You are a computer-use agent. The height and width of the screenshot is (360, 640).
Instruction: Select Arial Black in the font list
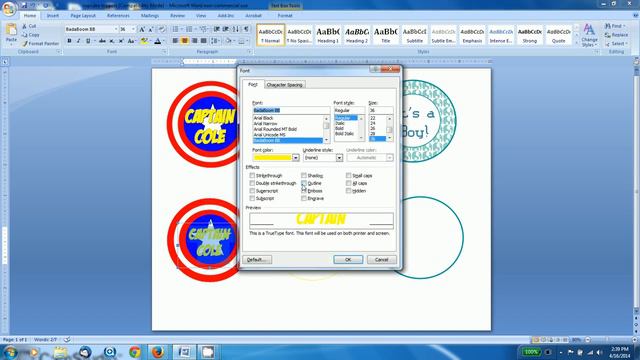coord(264,118)
